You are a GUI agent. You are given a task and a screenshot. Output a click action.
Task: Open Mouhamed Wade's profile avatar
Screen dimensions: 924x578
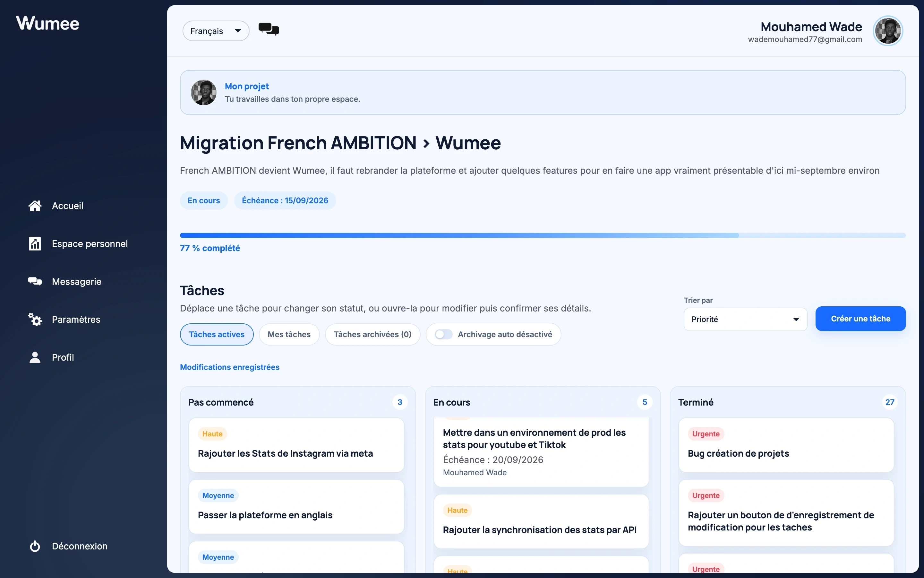coord(888,31)
